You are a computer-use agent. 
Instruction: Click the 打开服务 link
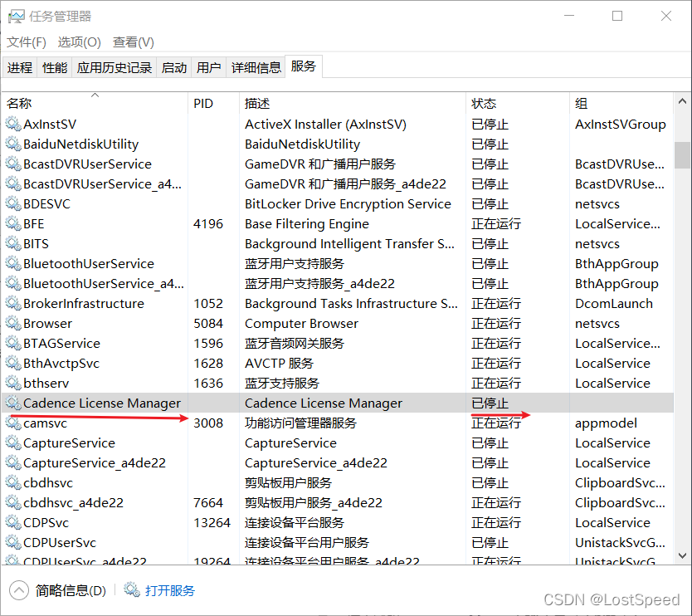(x=170, y=590)
